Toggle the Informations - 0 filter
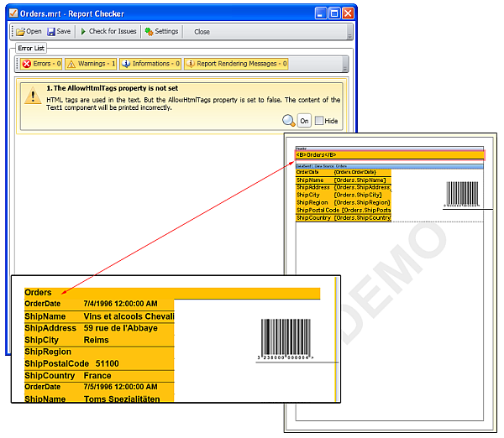The image size is (504, 438). [x=150, y=64]
